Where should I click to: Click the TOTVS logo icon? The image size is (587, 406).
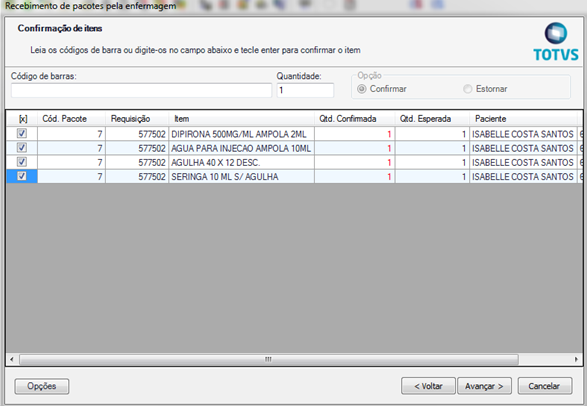click(556, 42)
